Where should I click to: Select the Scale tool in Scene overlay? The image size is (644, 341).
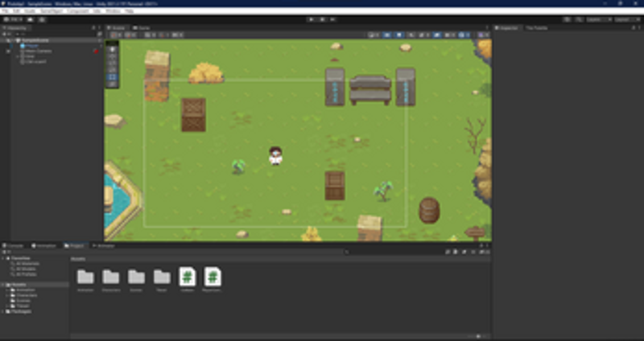pyautogui.click(x=112, y=70)
